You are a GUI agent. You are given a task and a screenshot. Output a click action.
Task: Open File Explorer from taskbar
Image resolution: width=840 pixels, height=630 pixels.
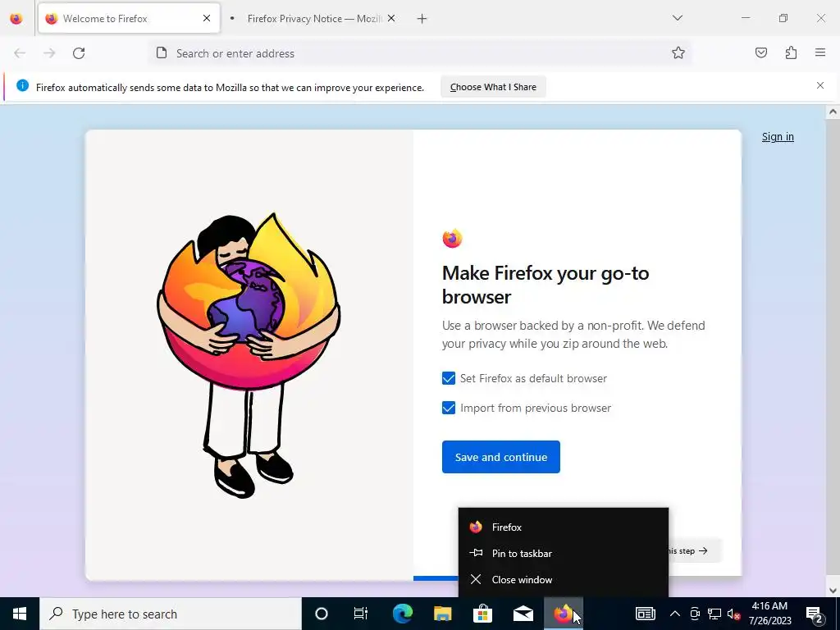click(x=442, y=614)
